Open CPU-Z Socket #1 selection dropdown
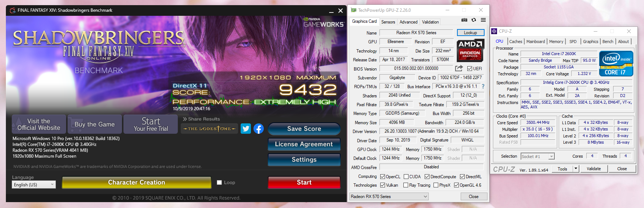The image size is (644, 208). point(537,157)
